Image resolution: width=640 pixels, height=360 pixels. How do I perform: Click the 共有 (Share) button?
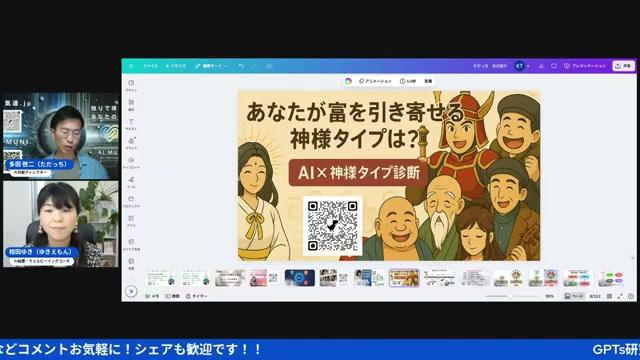623,66
